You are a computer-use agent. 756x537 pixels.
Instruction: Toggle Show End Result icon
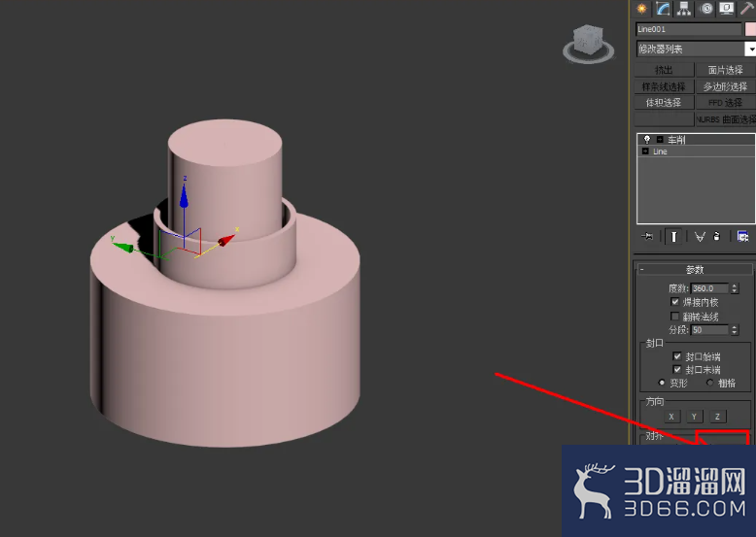click(x=673, y=236)
